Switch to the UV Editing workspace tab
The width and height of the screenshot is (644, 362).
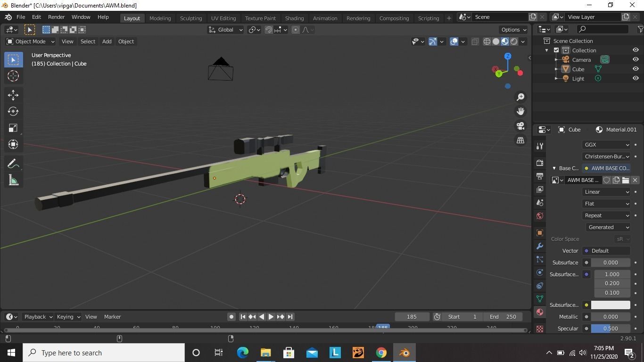click(x=223, y=18)
